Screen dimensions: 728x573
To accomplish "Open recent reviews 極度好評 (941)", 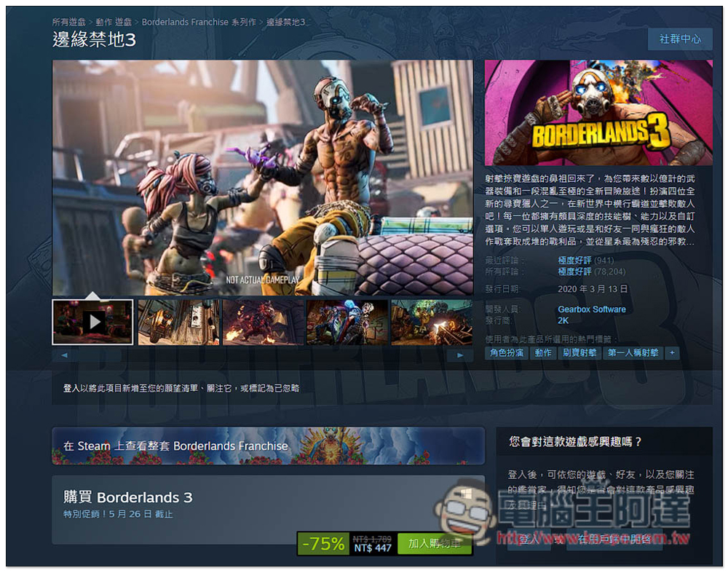I will click(x=585, y=260).
